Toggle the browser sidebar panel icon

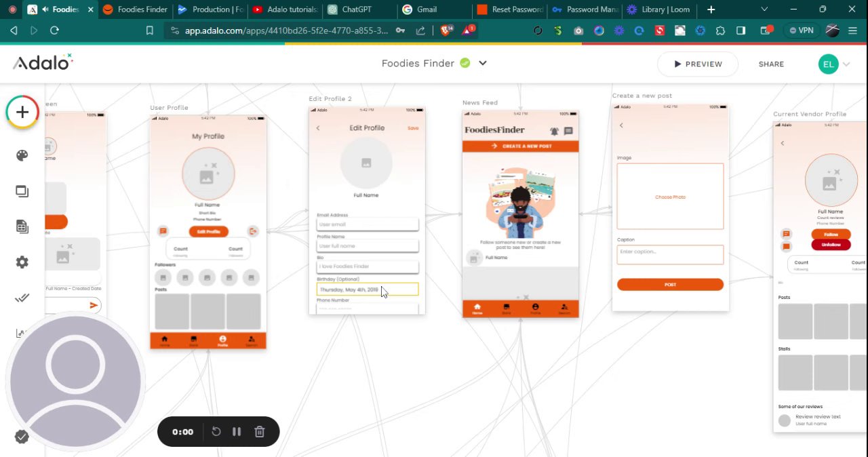(x=741, y=31)
